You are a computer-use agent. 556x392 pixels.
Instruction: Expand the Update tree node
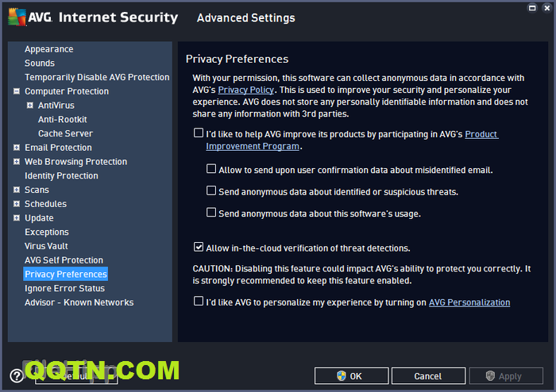tap(17, 218)
